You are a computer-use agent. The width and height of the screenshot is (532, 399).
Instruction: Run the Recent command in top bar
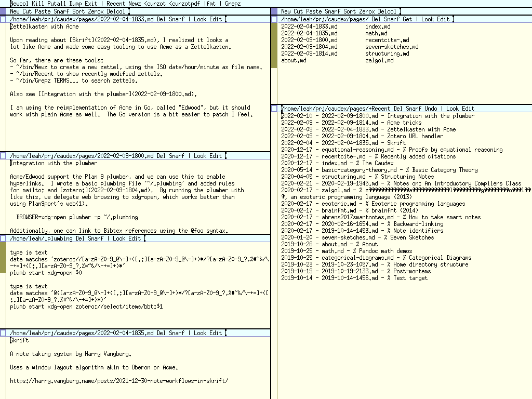[116, 4]
